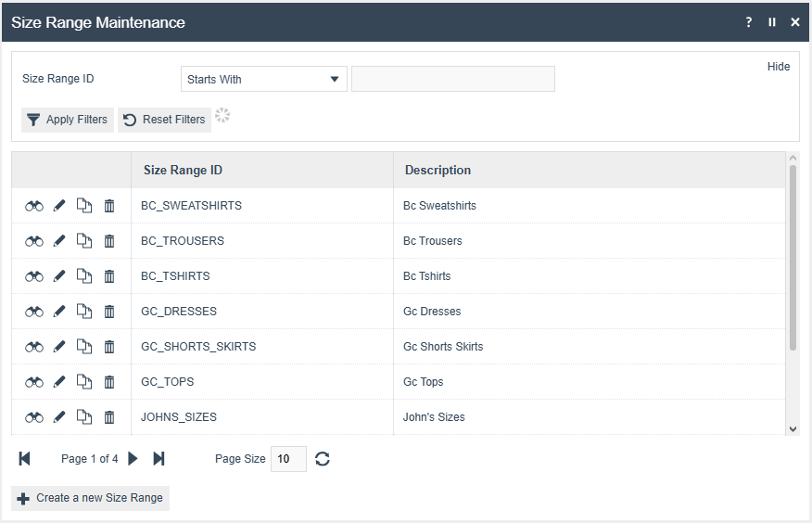
Task: Copy the JOHNS_SIZES size range
Action: pyautogui.click(x=84, y=417)
